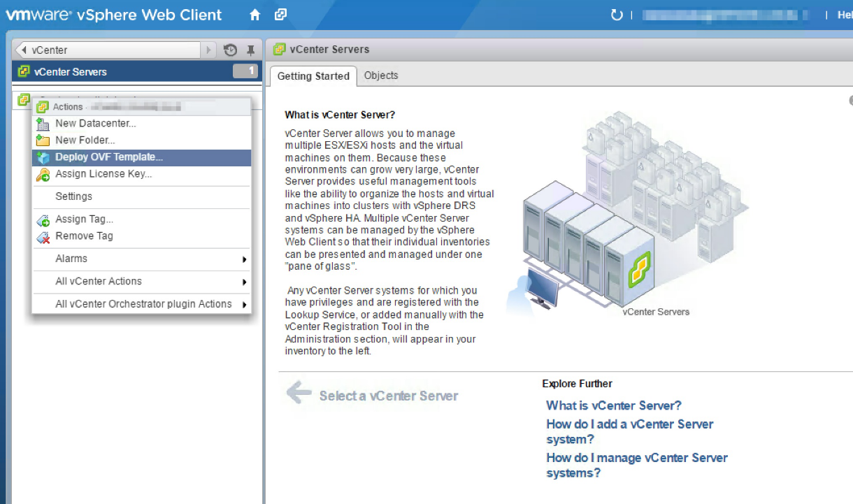Open vCenter link icon next to Home

tap(280, 15)
